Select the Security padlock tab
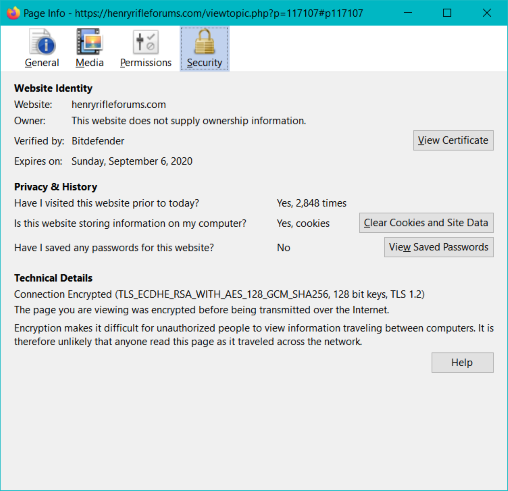This screenshot has width=508, height=491. click(x=204, y=49)
